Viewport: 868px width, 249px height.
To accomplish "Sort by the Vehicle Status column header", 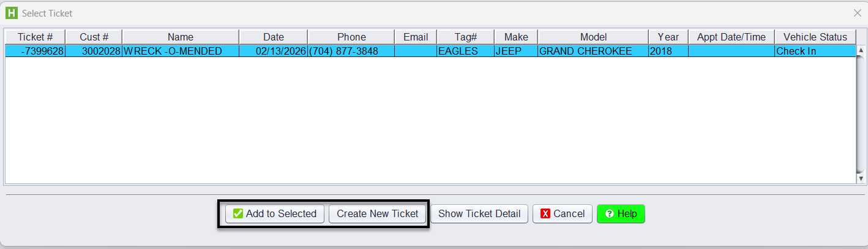I will (x=815, y=37).
